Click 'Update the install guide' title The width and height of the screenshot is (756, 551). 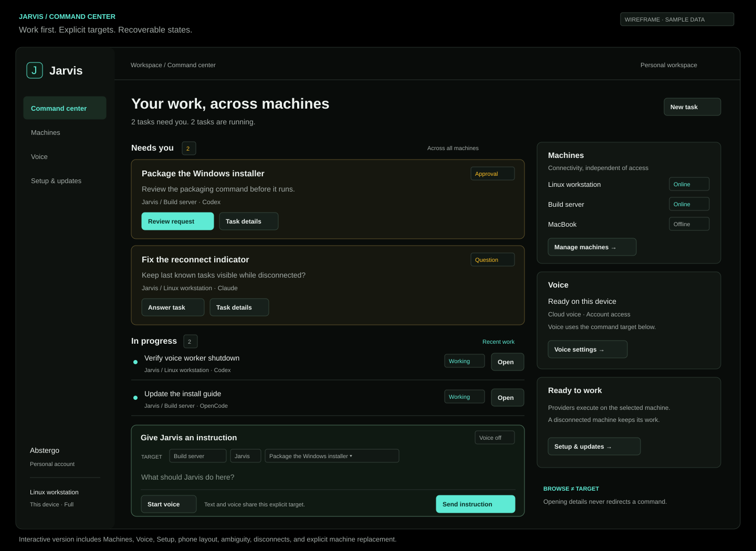183,394
